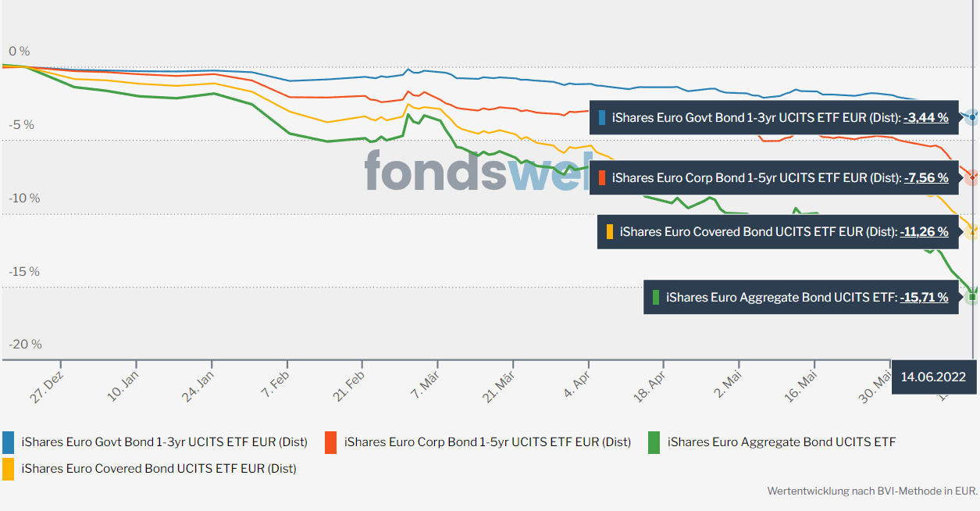Viewport: 980px width, 511px height.
Task: Click the -3,44 % value in tooltip
Action: coord(925,118)
